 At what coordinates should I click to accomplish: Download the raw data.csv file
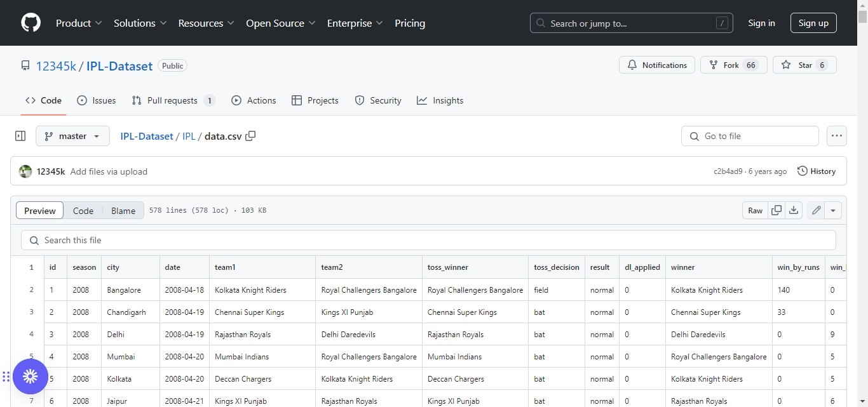coord(794,211)
